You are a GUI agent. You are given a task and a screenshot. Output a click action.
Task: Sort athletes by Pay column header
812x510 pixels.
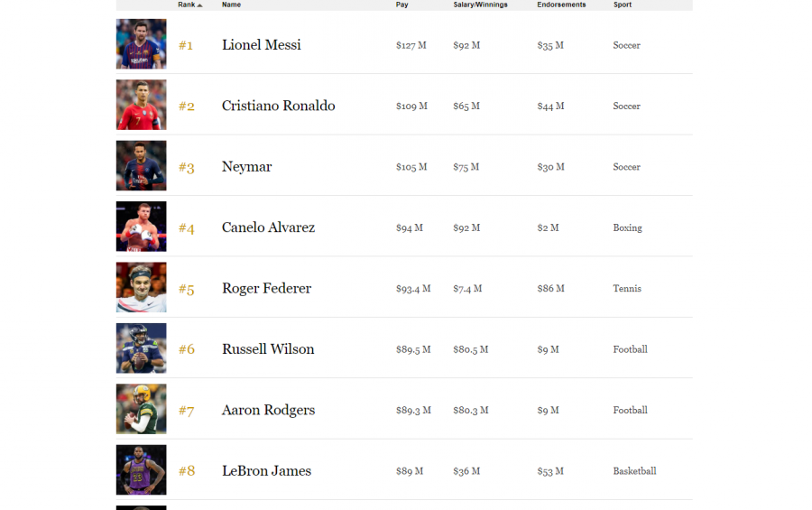402,5
